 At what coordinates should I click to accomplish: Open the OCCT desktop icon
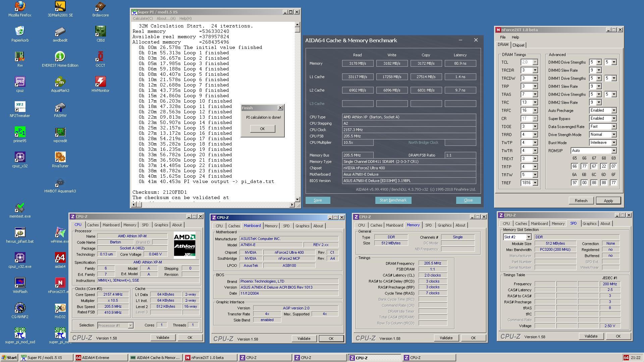(100, 59)
